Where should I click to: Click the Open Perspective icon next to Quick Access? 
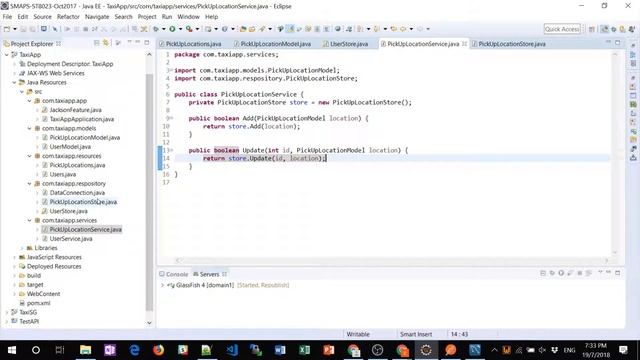coord(591,29)
